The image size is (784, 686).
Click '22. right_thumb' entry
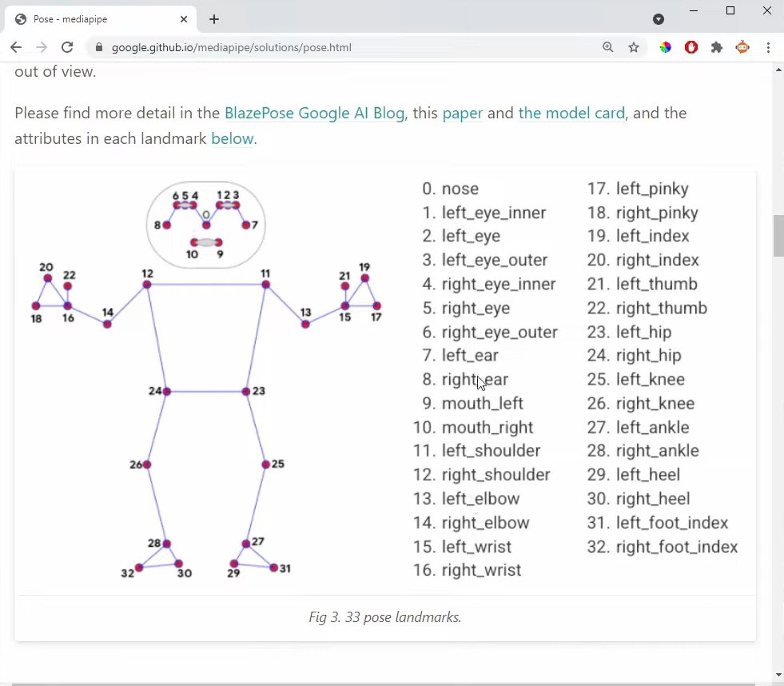647,309
